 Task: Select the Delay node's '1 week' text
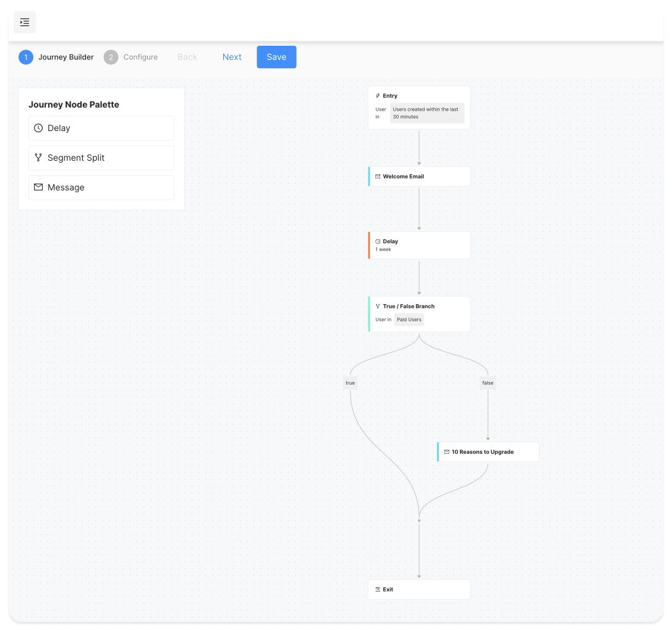(x=383, y=250)
